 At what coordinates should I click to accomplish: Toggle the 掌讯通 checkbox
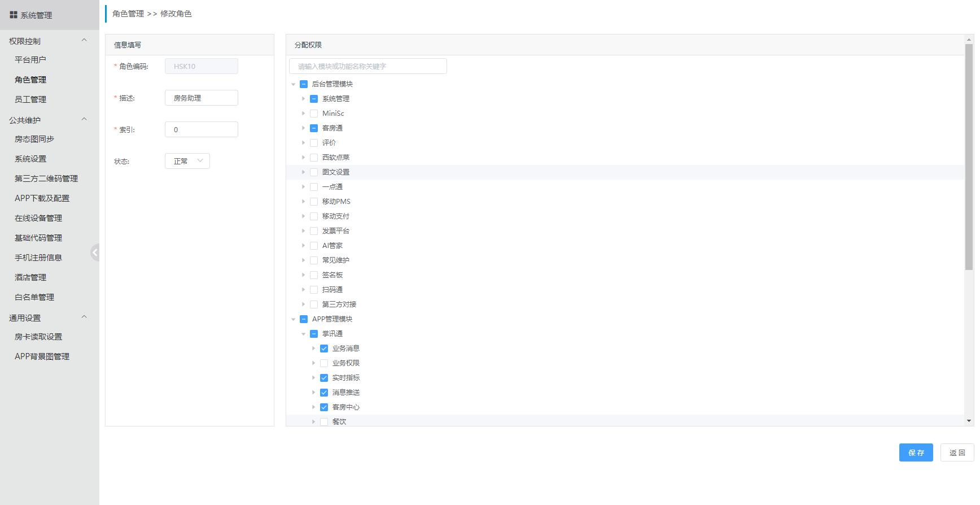(x=314, y=334)
